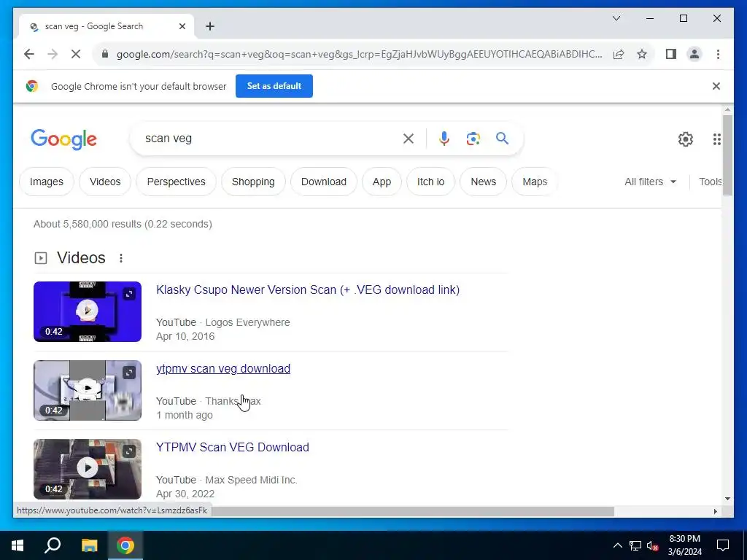
Task: Search by voice using microphone
Action: click(444, 139)
